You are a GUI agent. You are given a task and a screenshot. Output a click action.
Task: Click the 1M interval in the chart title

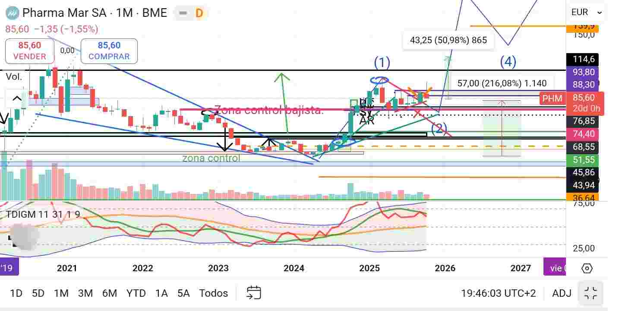pyautogui.click(x=124, y=13)
